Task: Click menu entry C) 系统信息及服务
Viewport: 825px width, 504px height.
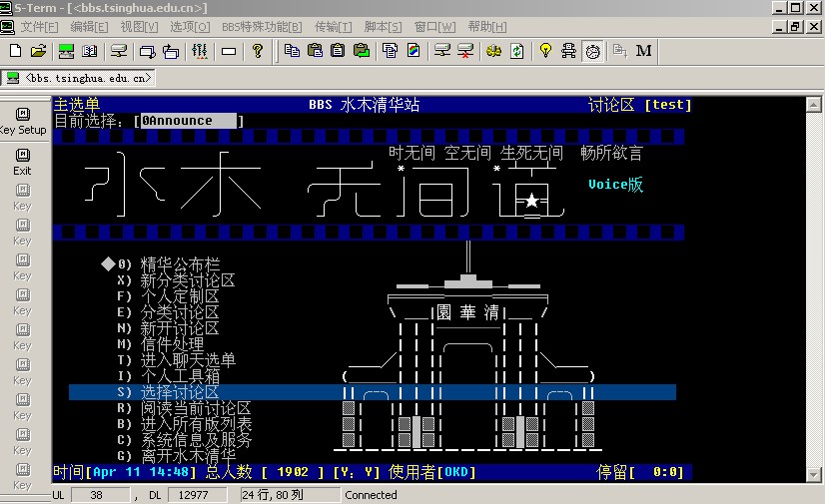Action: point(184,440)
